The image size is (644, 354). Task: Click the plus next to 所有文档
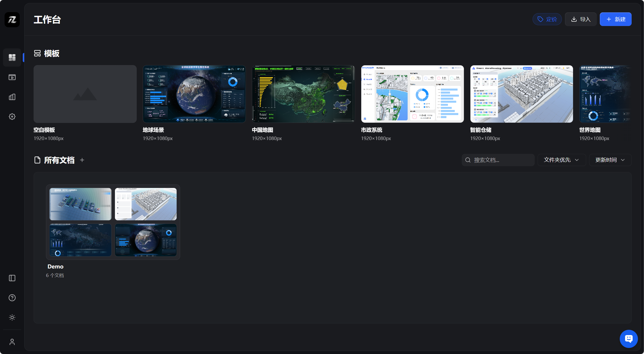tap(82, 160)
